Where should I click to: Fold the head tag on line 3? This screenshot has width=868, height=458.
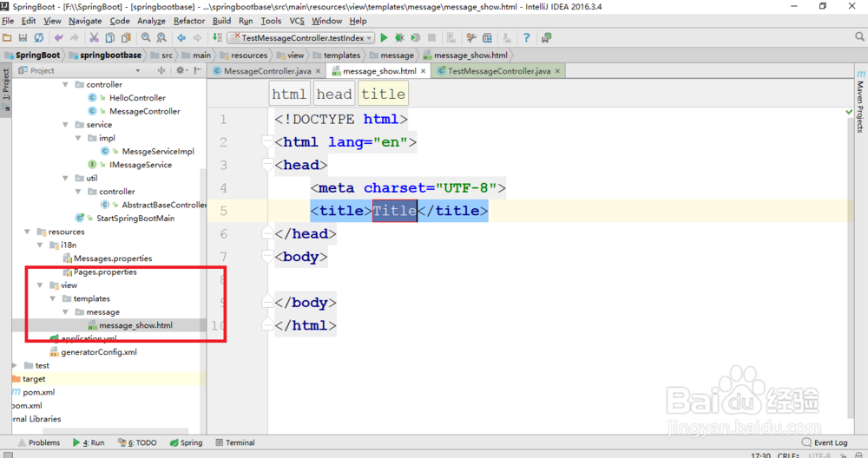(x=267, y=165)
